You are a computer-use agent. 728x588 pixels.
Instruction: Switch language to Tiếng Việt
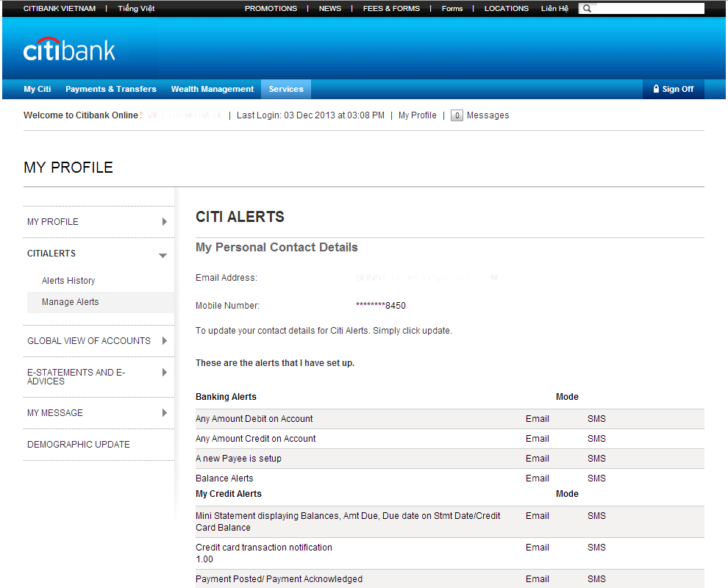pyautogui.click(x=136, y=8)
